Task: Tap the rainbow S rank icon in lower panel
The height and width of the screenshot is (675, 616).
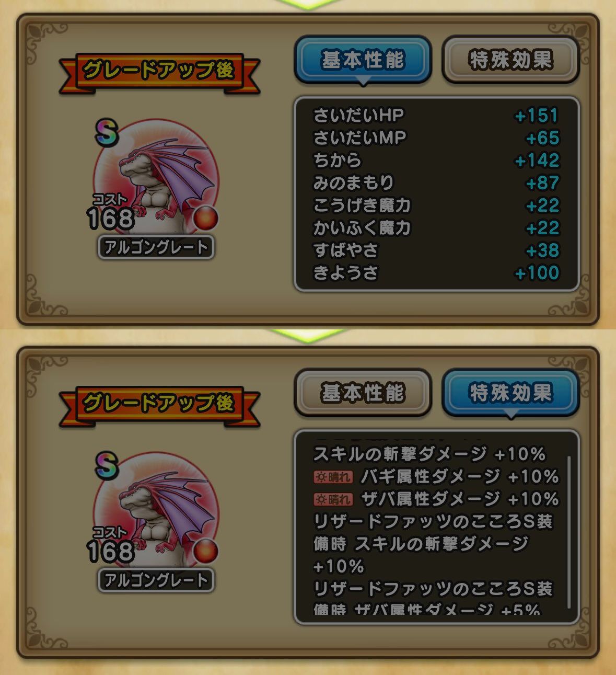Action: (x=107, y=466)
